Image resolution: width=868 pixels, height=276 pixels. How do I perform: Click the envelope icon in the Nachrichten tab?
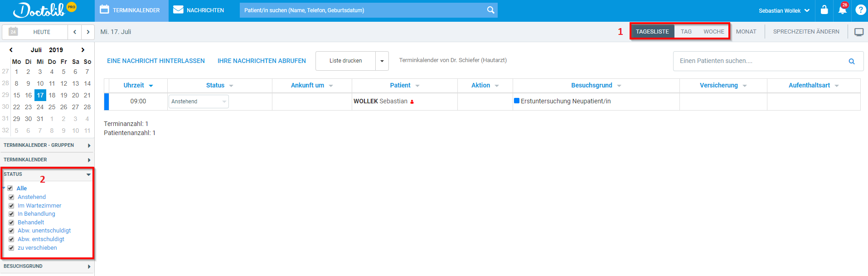point(178,10)
